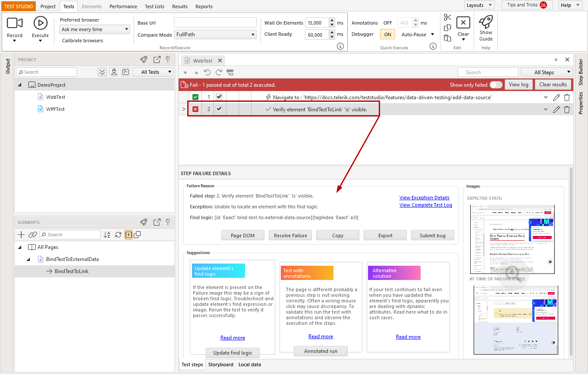Pop out the Project panel
Screen dimensions: 588x374
[157, 60]
